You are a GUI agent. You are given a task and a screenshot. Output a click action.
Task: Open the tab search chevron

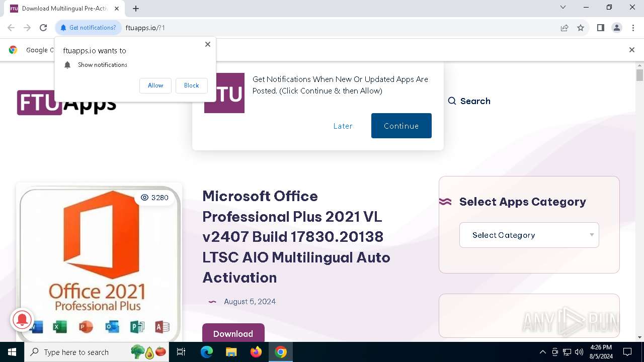563,7
